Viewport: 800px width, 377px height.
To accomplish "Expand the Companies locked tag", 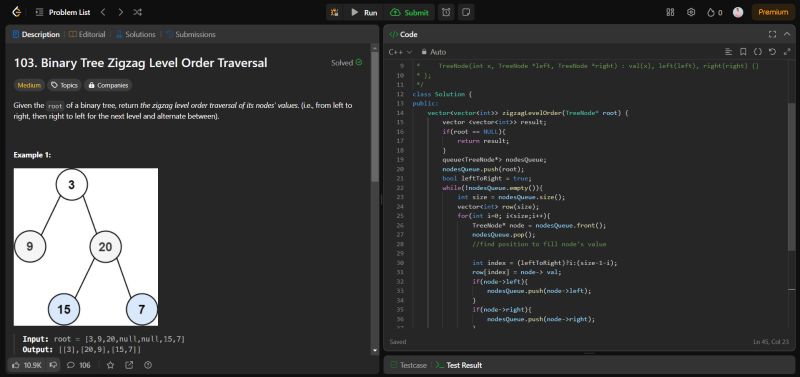I will point(108,85).
